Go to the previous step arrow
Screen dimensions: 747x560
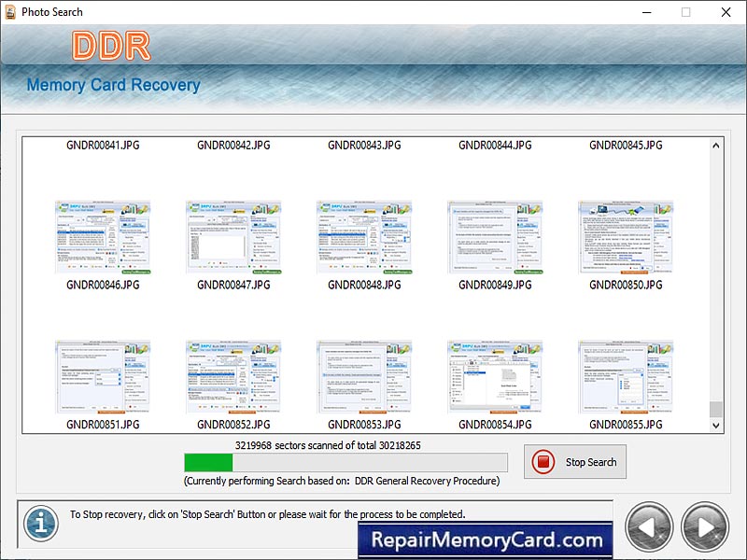click(x=649, y=526)
